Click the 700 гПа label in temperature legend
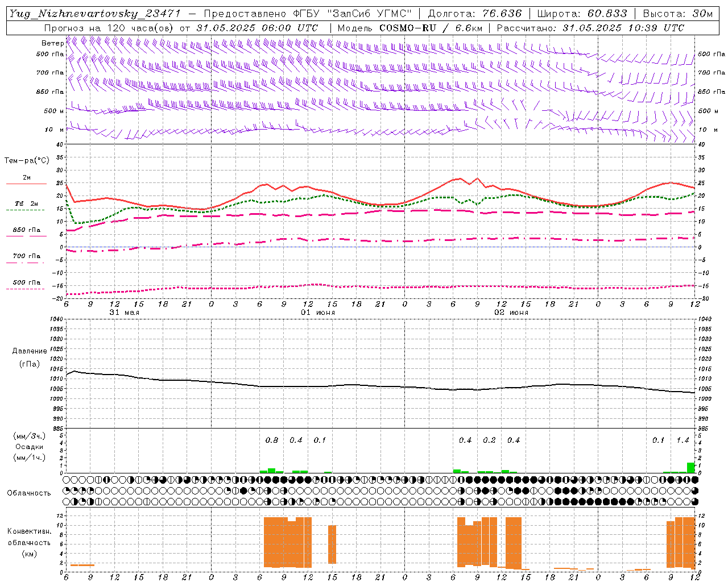Image resolution: width=728 pixels, height=582 pixels. click(27, 256)
